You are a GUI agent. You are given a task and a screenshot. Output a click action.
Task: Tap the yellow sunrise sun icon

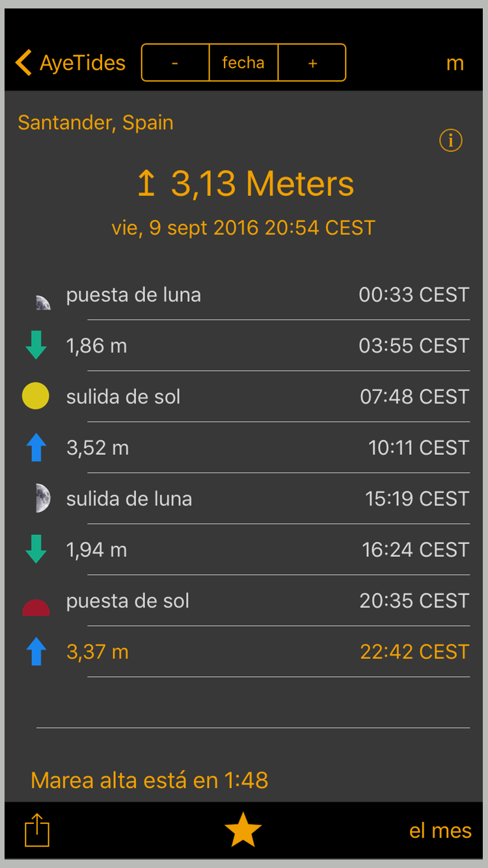coord(36,396)
